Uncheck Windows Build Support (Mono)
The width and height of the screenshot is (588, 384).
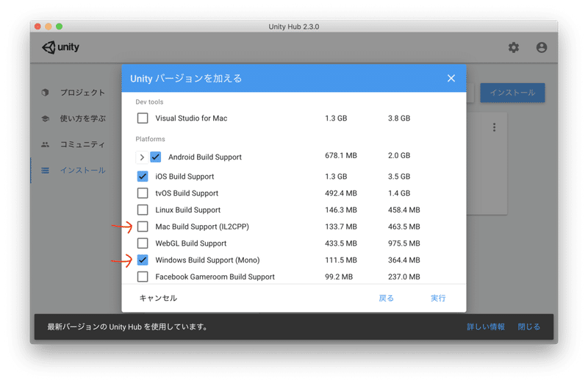click(143, 260)
